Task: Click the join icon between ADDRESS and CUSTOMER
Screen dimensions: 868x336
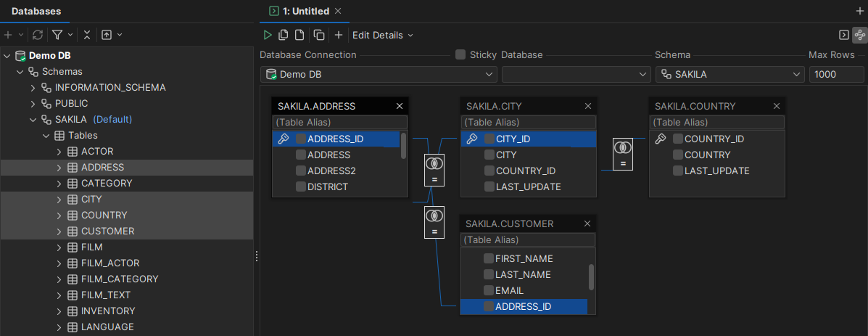Action: [434, 222]
